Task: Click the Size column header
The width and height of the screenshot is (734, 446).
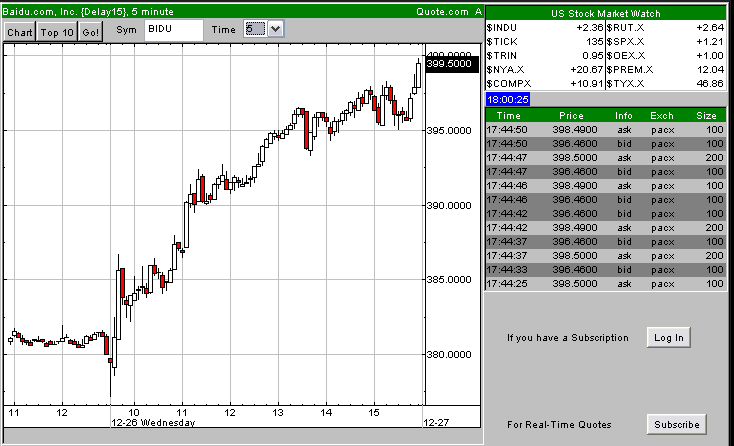Action: click(706, 116)
